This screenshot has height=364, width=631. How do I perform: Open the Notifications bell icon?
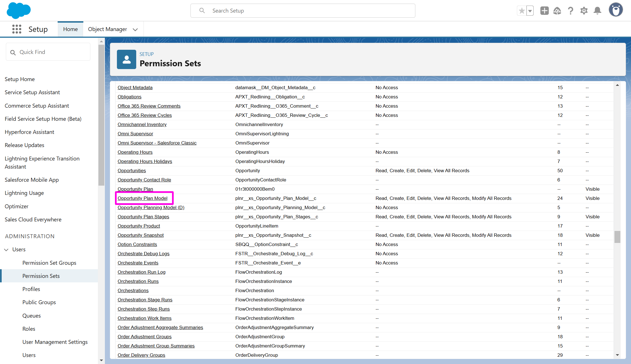click(597, 11)
